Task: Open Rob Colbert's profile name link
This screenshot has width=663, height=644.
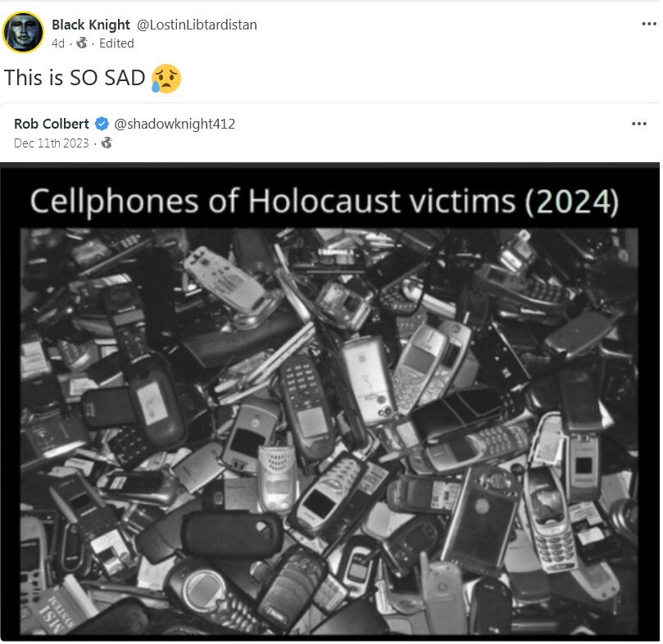Action: 51,124
